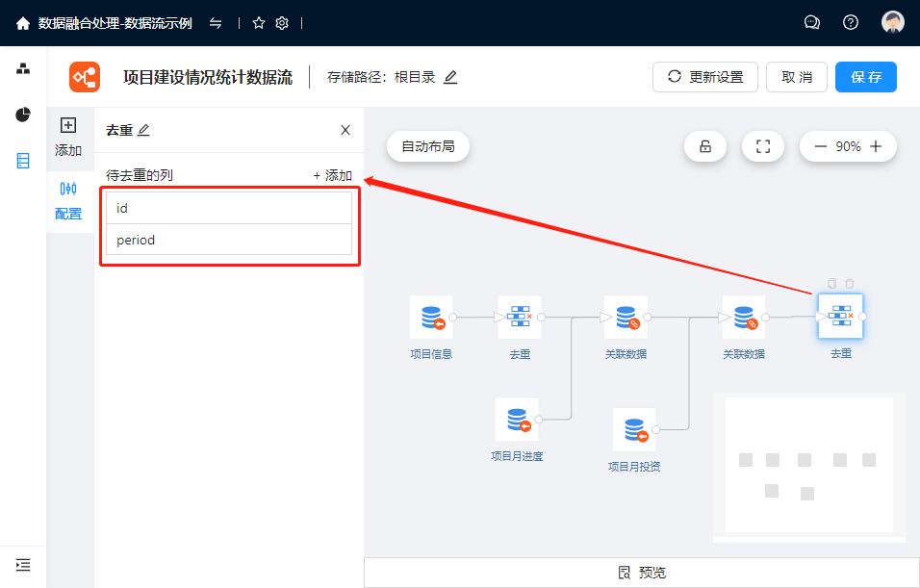The height and width of the screenshot is (588, 920).
Task: Edit the storage path pencil icon
Action: (450, 77)
